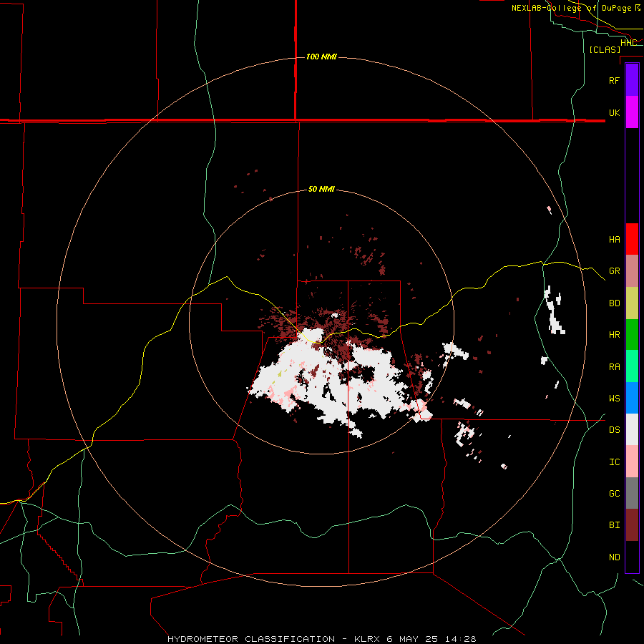Select the "GR" legend label
Image resolution: width=644 pixels, height=644 pixels.
coord(614,271)
